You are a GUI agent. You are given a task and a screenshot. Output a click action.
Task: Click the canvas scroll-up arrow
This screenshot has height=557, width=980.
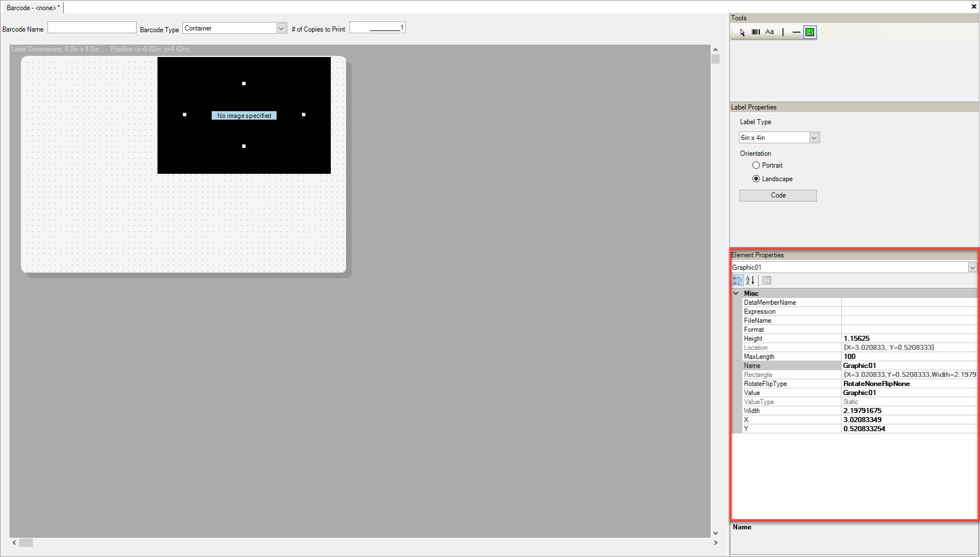pyautogui.click(x=715, y=50)
